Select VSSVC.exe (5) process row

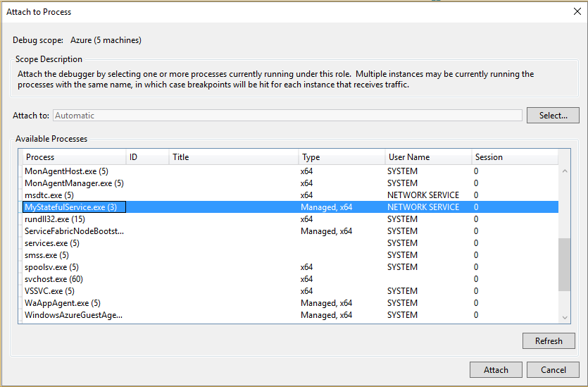[290, 291]
